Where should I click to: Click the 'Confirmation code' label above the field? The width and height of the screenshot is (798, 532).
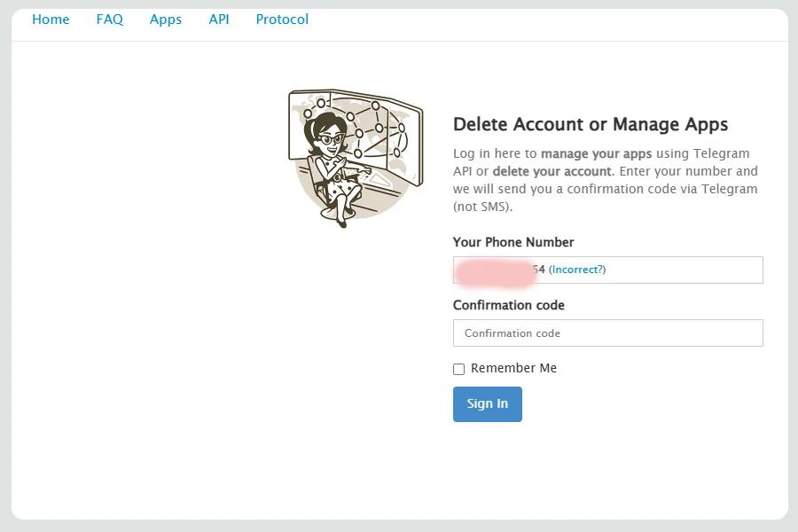(508, 305)
